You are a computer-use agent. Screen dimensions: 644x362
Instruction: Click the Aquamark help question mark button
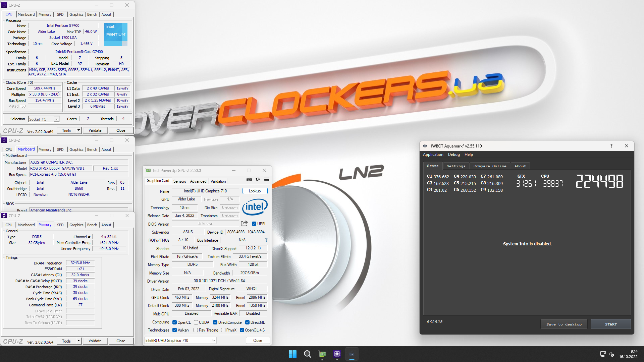611,146
